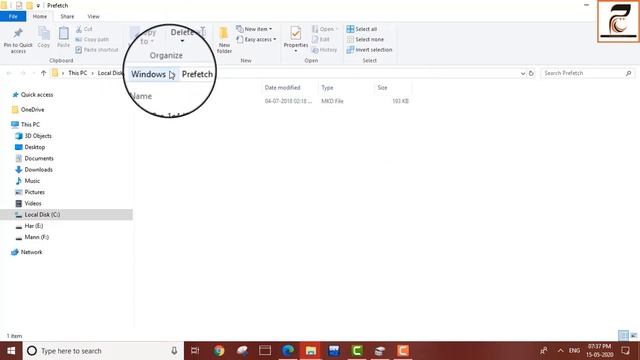Screen dimensions: 640x360
Task: Click File Explorer taskbar icon
Action: tap(311, 351)
